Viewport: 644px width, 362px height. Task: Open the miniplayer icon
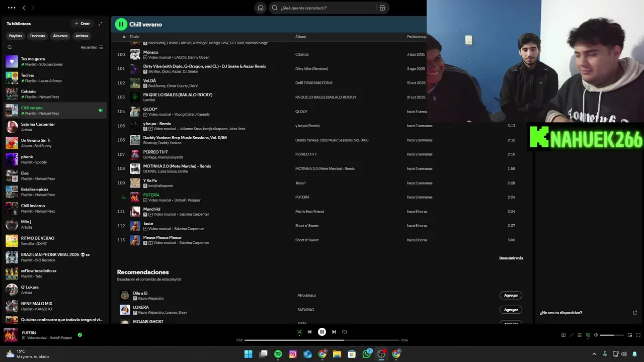(630, 335)
